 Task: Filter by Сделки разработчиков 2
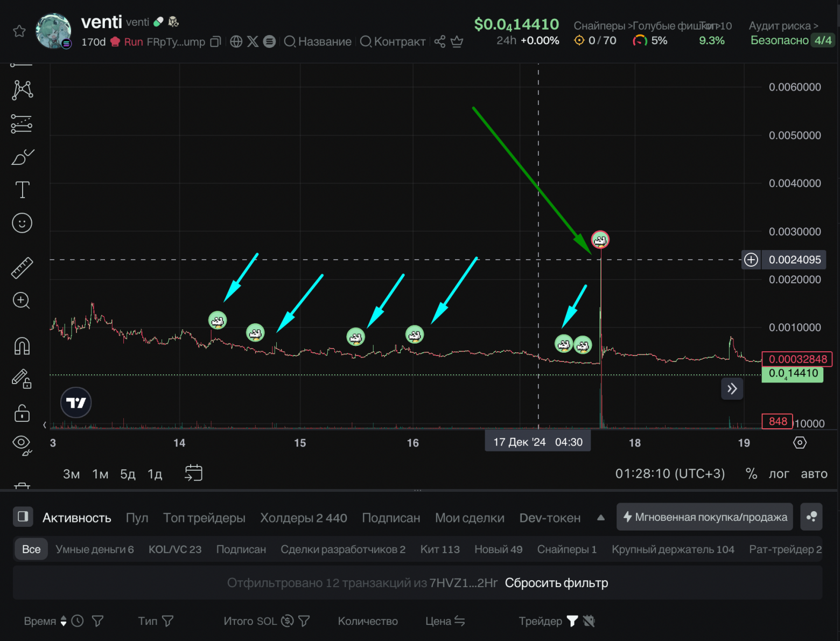343,549
